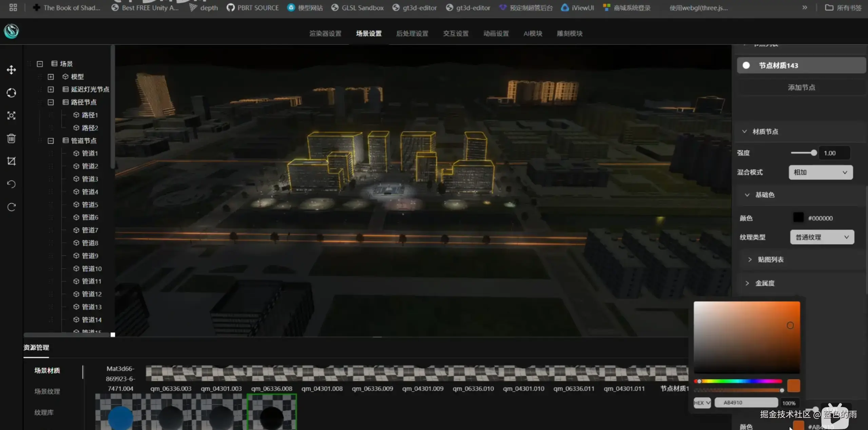Open the 场景纹理 resource tab
The width and height of the screenshot is (868, 430).
(47, 391)
